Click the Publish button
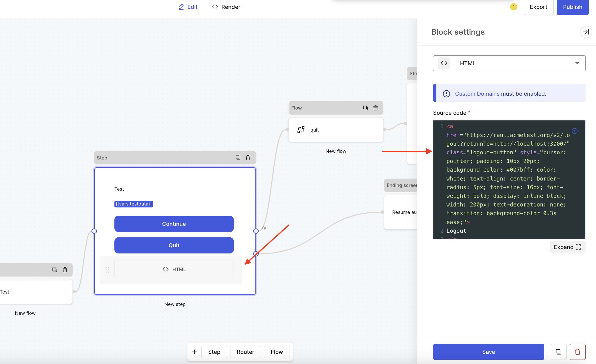This screenshot has width=596, height=364. point(572,7)
